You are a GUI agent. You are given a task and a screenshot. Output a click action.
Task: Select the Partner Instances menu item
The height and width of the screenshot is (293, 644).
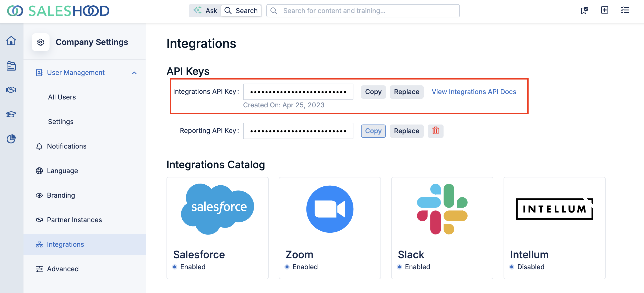pos(74,219)
